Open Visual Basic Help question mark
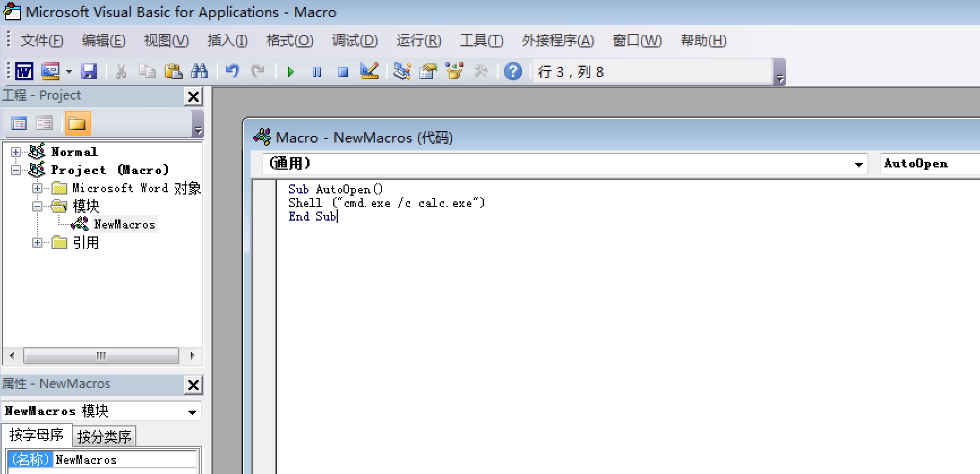Screen dimensions: 980x474 tap(513, 71)
